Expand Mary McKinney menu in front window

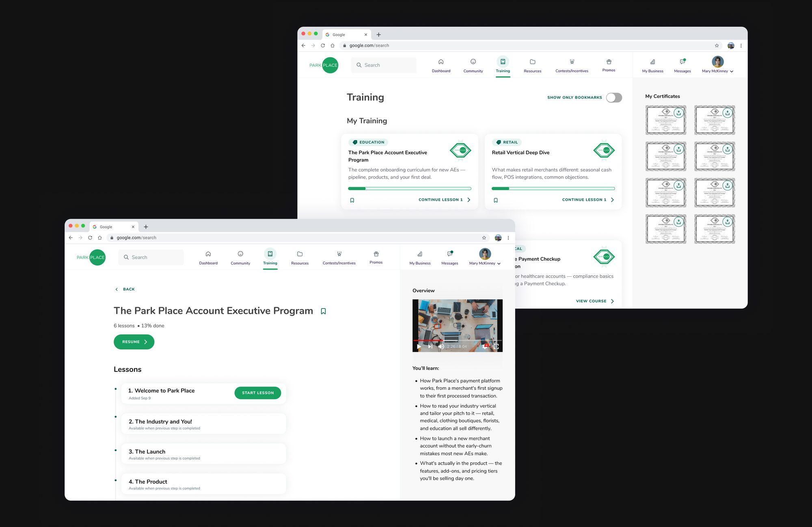[x=485, y=258]
